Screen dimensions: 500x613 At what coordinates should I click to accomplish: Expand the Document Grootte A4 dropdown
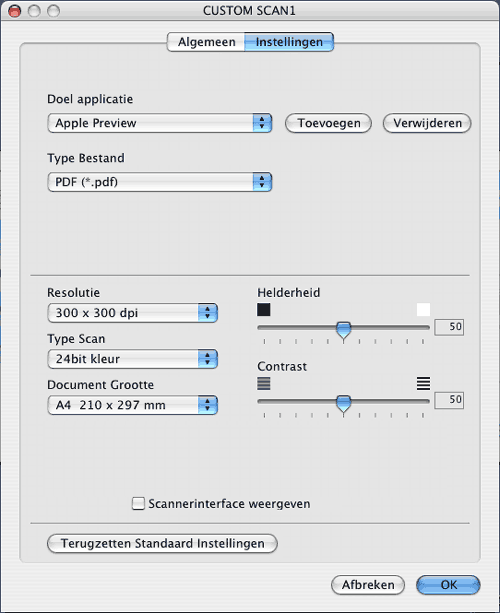click(133, 405)
